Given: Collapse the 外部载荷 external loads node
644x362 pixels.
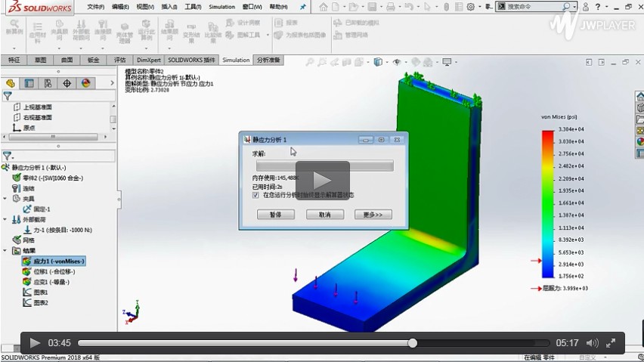Looking at the screenshot, I should [x=5, y=220].
